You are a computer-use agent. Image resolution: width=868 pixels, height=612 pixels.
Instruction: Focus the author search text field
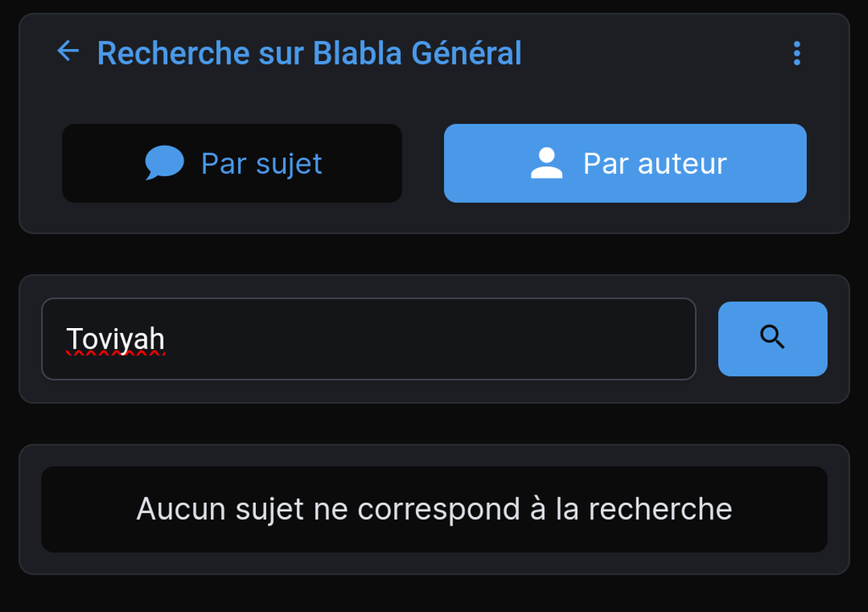pyautogui.click(x=368, y=339)
